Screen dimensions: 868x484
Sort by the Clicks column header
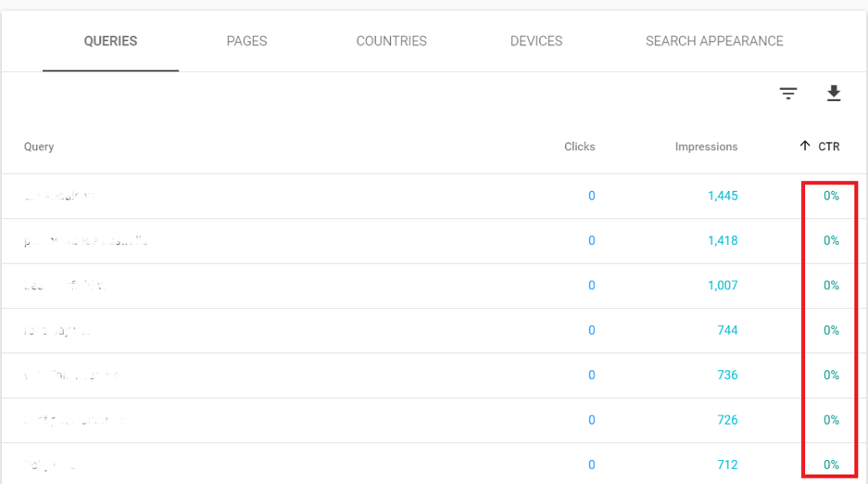(579, 146)
